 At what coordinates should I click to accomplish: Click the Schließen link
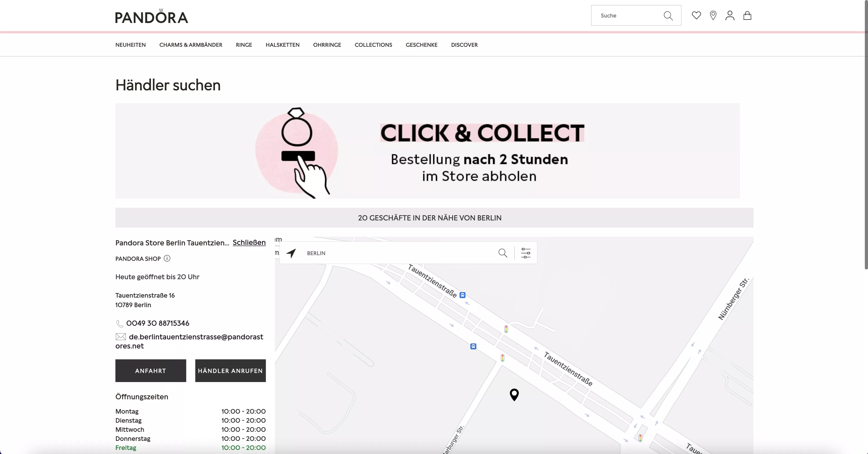point(249,242)
